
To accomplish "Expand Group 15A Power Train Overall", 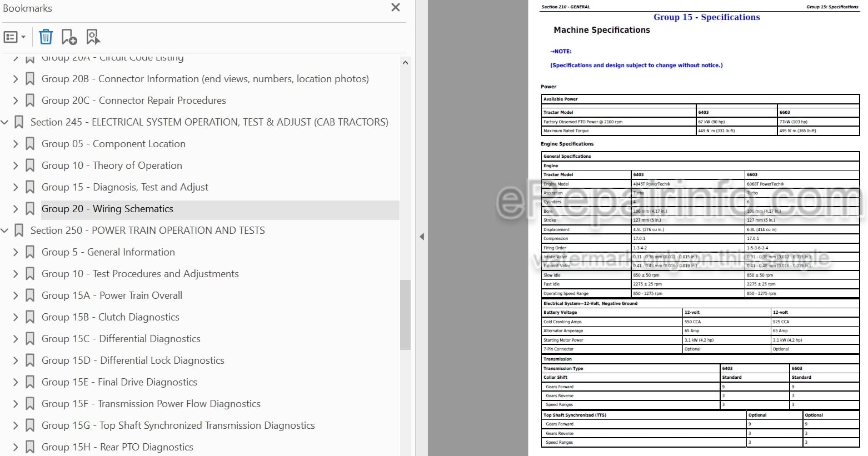I will (x=16, y=295).
